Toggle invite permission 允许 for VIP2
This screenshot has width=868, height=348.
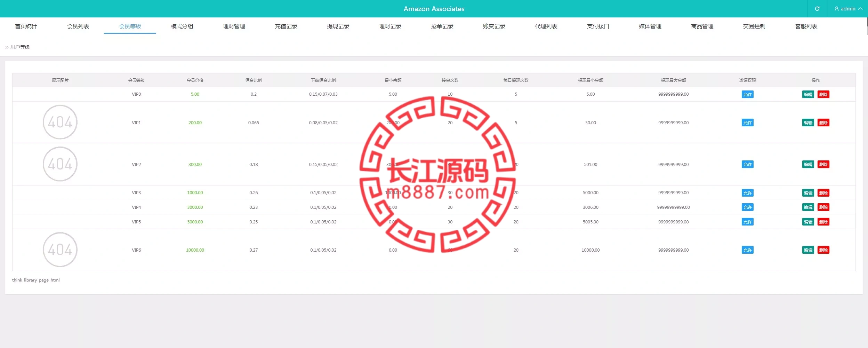point(747,164)
